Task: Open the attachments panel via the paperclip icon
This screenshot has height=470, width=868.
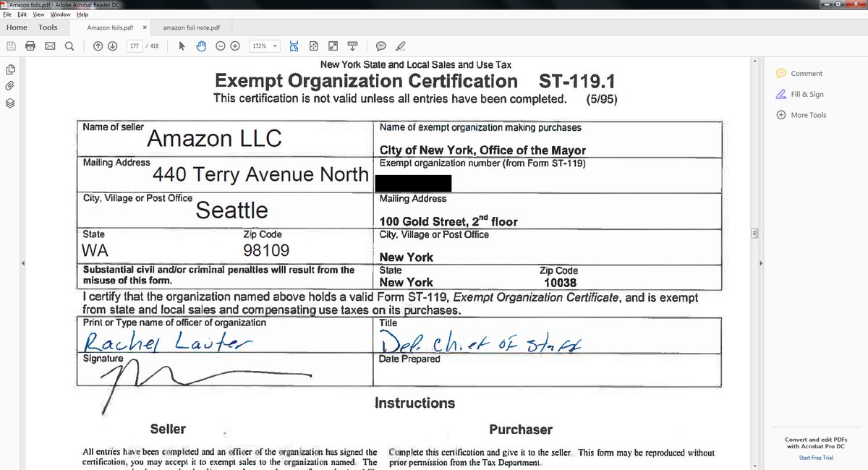Action: pos(9,85)
